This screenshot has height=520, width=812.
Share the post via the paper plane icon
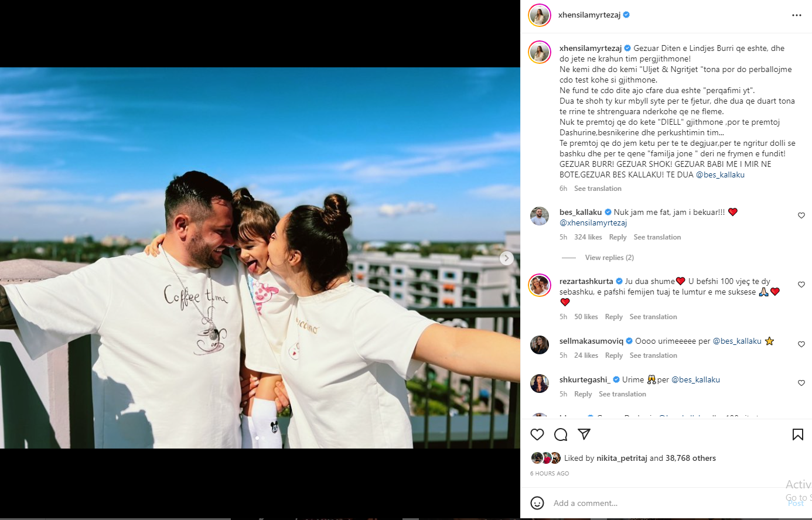(x=584, y=434)
